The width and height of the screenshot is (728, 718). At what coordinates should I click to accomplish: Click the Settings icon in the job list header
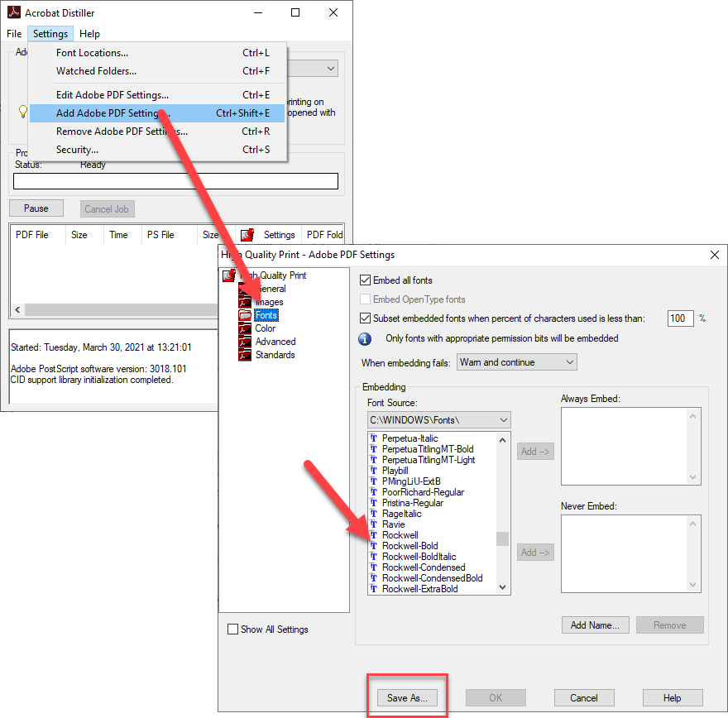pos(246,234)
